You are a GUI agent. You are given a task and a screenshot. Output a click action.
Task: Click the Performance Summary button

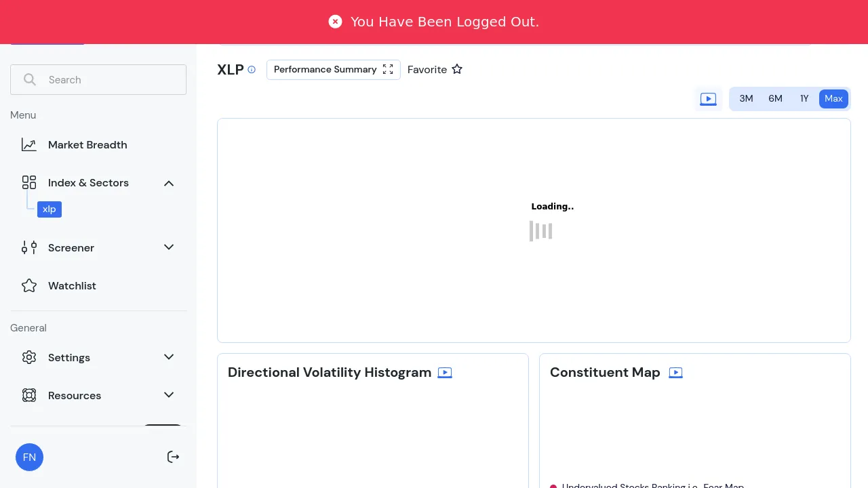(333, 70)
